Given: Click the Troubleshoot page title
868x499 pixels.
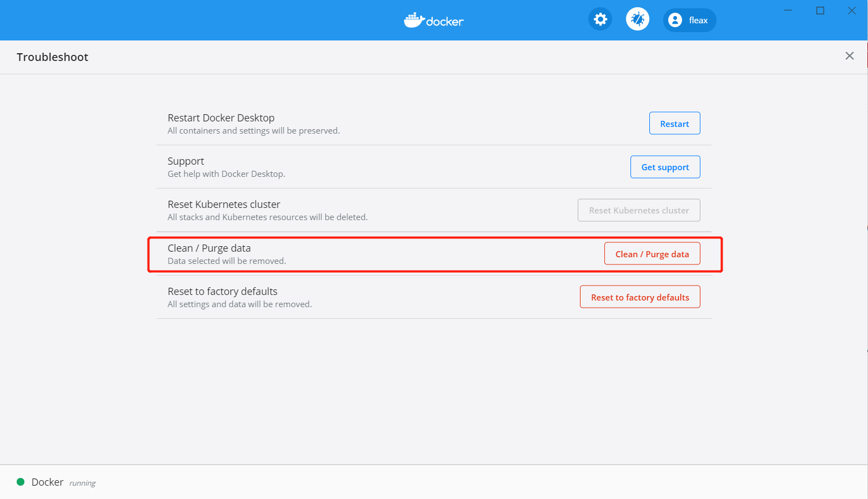Looking at the screenshot, I should pyautogui.click(x=53, y=57).
